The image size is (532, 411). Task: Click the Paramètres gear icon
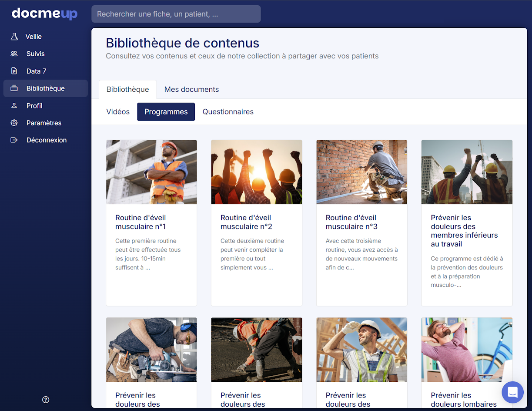14,123
